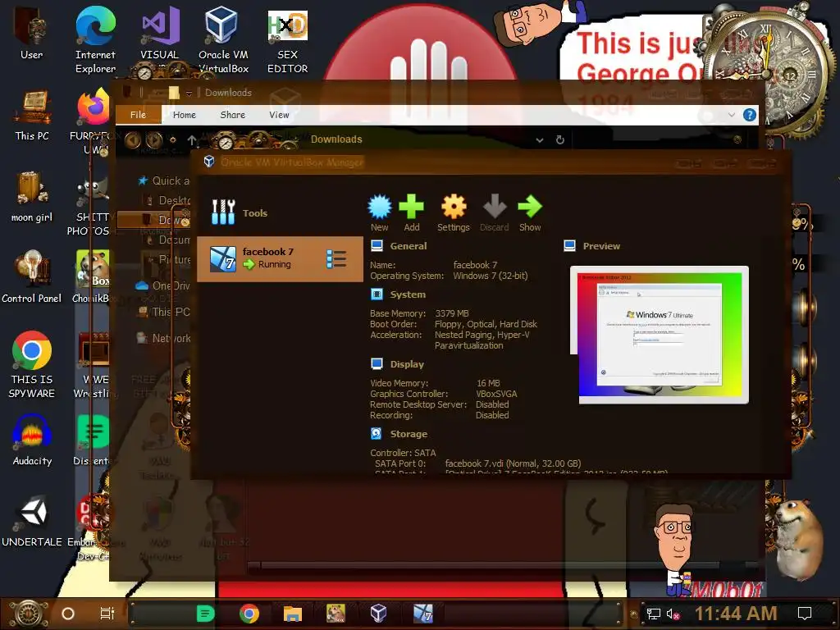This screenshot has width=840, height=630.
Task: Click the Downloads address bar path
Action: point(336,139)
